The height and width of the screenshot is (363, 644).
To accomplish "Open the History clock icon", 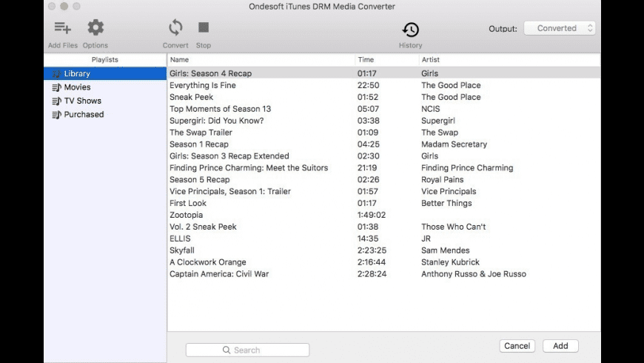I will pyautogui.click(x=410, y=30).
